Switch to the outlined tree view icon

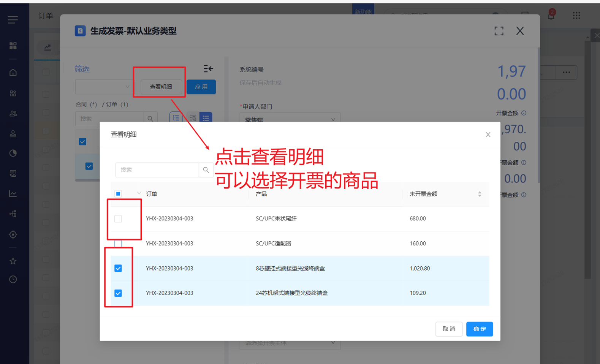click(176, 118)
